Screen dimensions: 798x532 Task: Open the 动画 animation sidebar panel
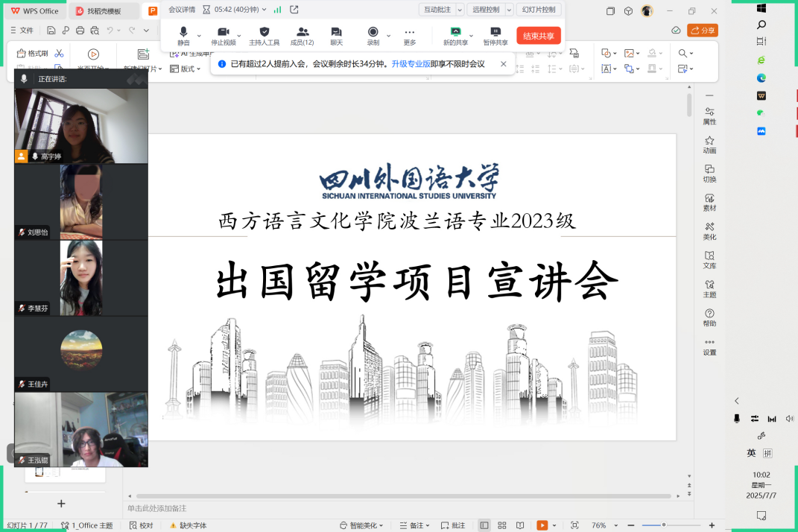tap(709, 145)
